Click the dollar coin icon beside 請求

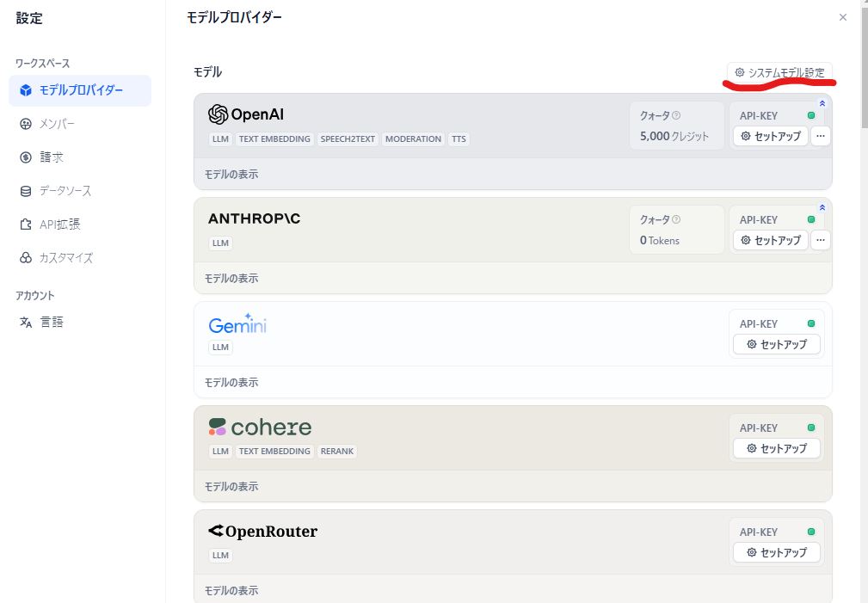pyautogui.click(x=26, y=157)
